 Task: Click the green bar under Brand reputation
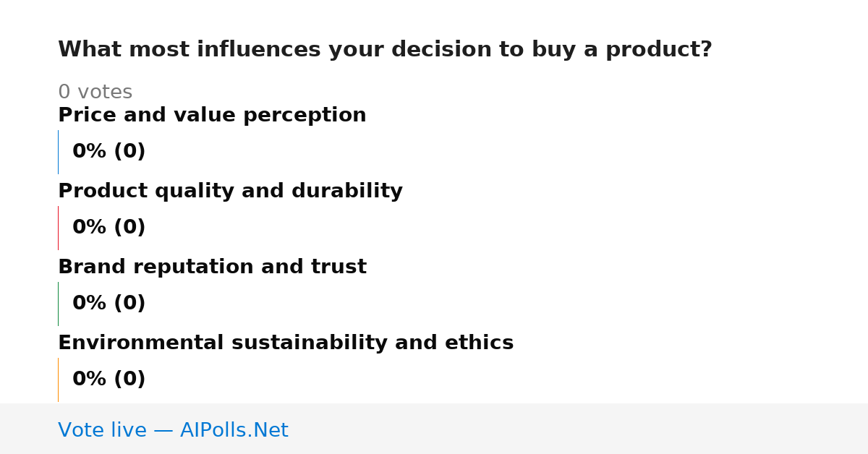[58, 304]
